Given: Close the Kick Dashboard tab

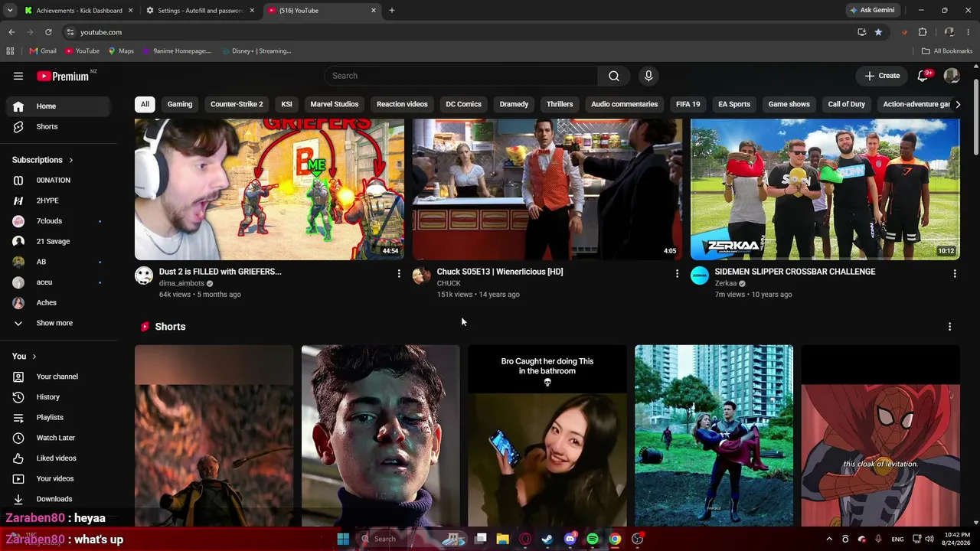Looking at the screenshot, I should tap(130, 11).
